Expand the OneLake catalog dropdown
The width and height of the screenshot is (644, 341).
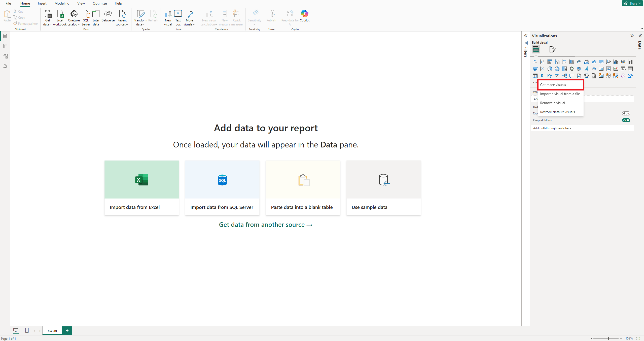pyautogui.click(x=74, y=18)
